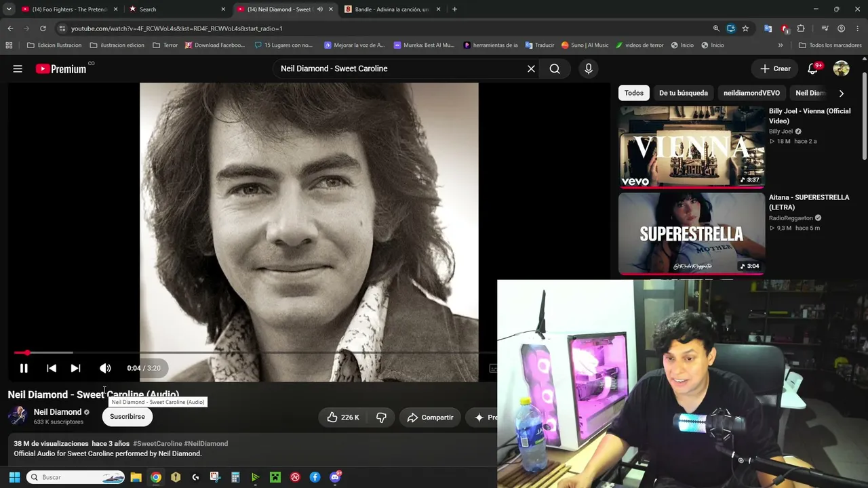Close the Bandle tab
Viewport: 868px width, 488px height.
[x=438, y=9]
